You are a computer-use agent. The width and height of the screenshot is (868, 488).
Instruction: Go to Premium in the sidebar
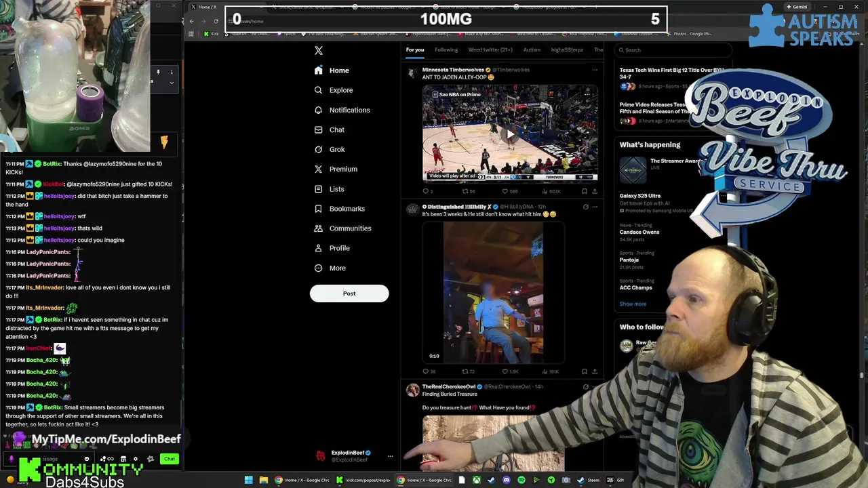[x=335, y=169]
